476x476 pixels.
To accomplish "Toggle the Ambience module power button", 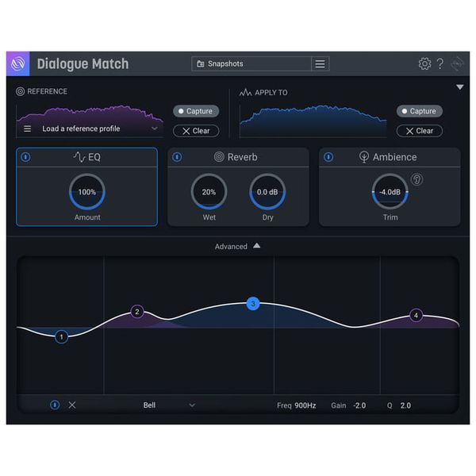I will [x=328, y=157].
